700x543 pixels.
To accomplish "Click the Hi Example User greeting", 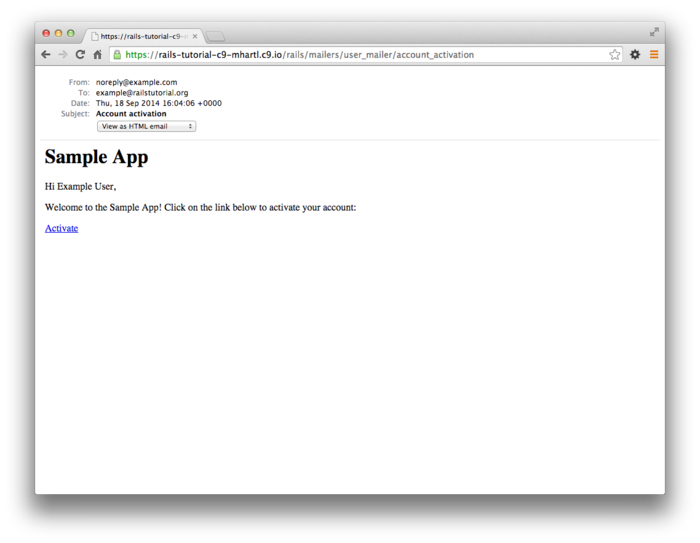I will [80, 187].
